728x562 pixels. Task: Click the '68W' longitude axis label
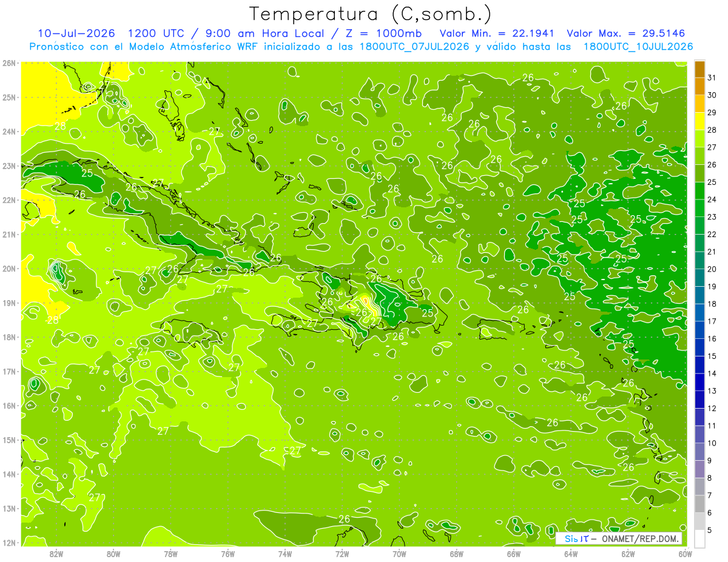[x=457, y=554]
